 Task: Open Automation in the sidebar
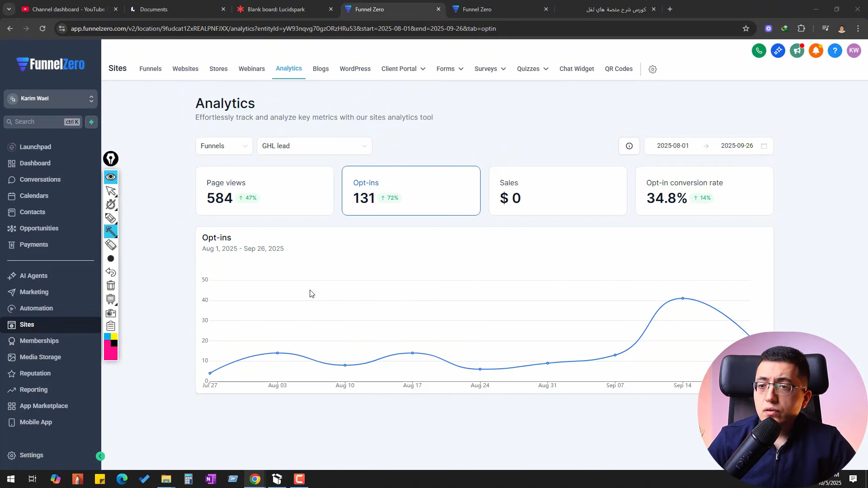pos(36,308)
